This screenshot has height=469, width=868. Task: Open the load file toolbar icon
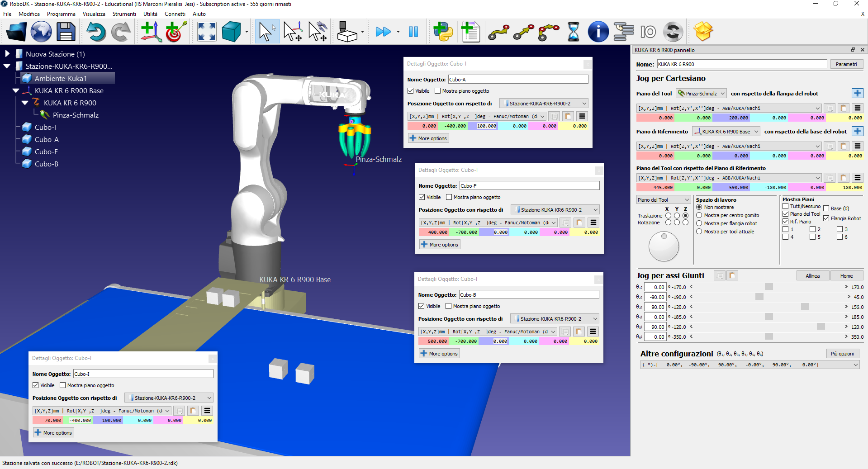coord(16,32)
